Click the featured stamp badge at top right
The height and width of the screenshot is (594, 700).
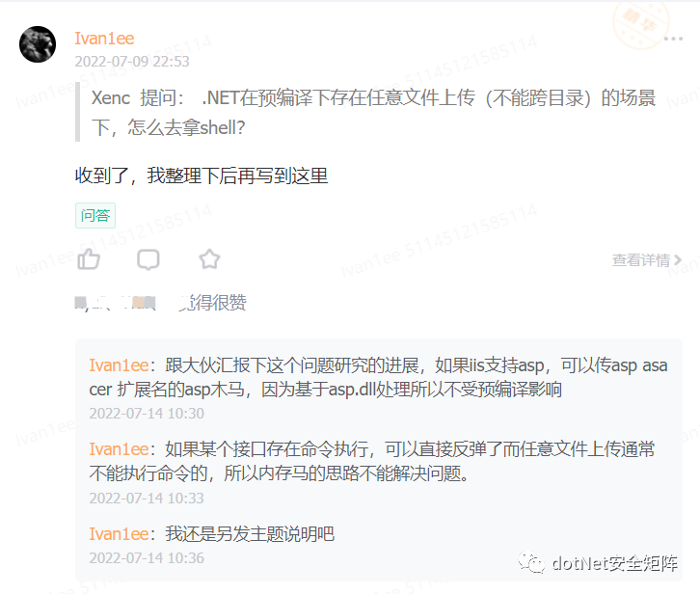point(641,23)
